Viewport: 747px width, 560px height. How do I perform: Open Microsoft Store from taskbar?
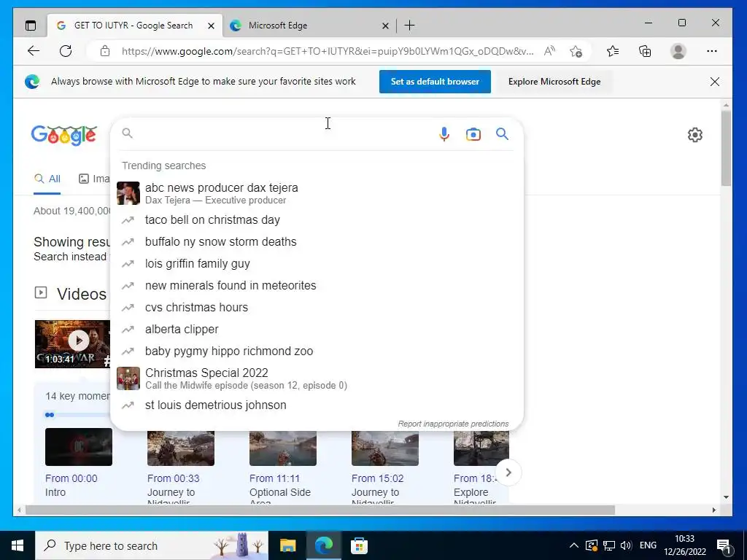click(359, 545)
